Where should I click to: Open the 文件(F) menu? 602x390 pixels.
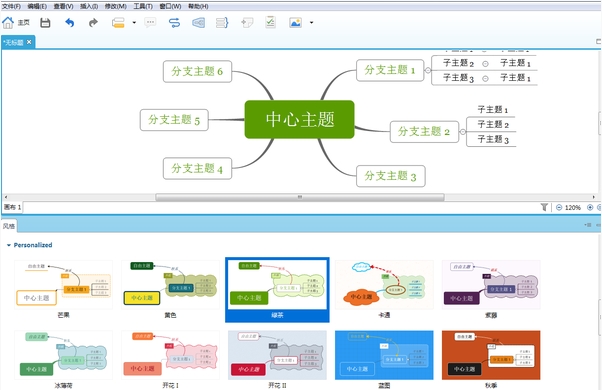(x=11, y=6)
